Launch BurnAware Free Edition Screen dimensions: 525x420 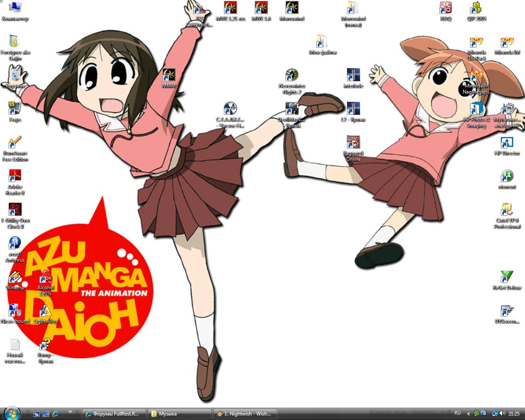[x=15, y=148]
